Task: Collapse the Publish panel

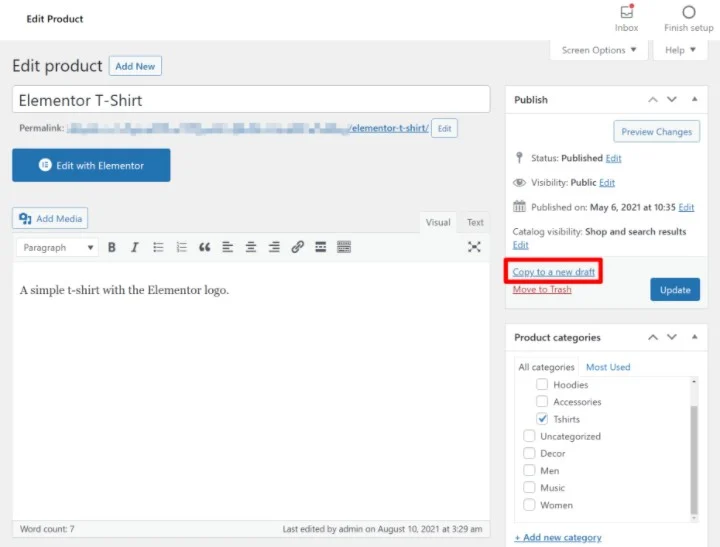Action: pyautogui.click(x=694, y=100)
